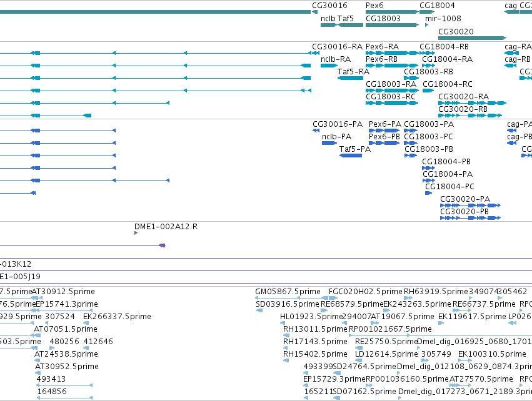Open the CG18004-PC protein label
Image resolution: width=532 pixels, height=401 pixels.
pos(449,186)
